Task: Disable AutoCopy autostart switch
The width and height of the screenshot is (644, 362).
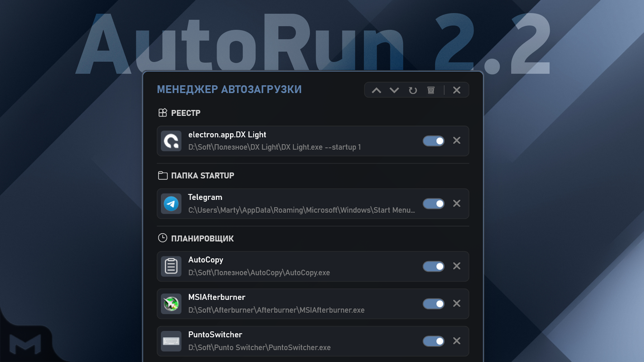Action: point(434,266)
